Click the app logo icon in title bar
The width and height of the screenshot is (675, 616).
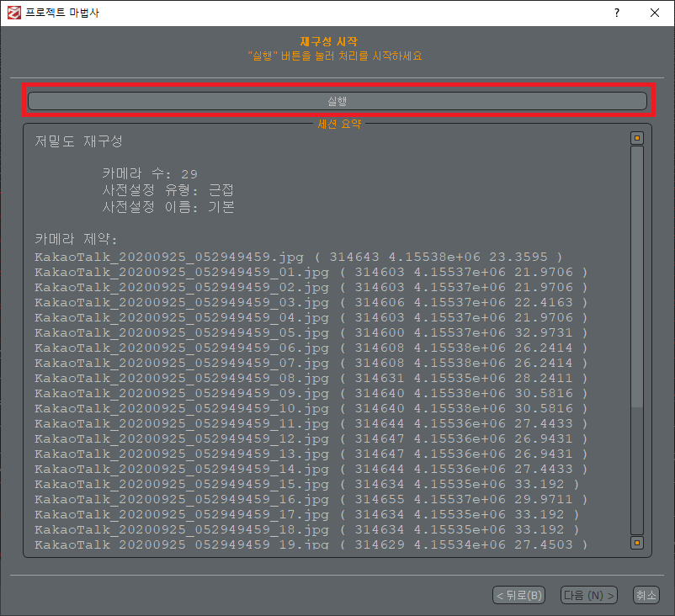tap(13, 13)
